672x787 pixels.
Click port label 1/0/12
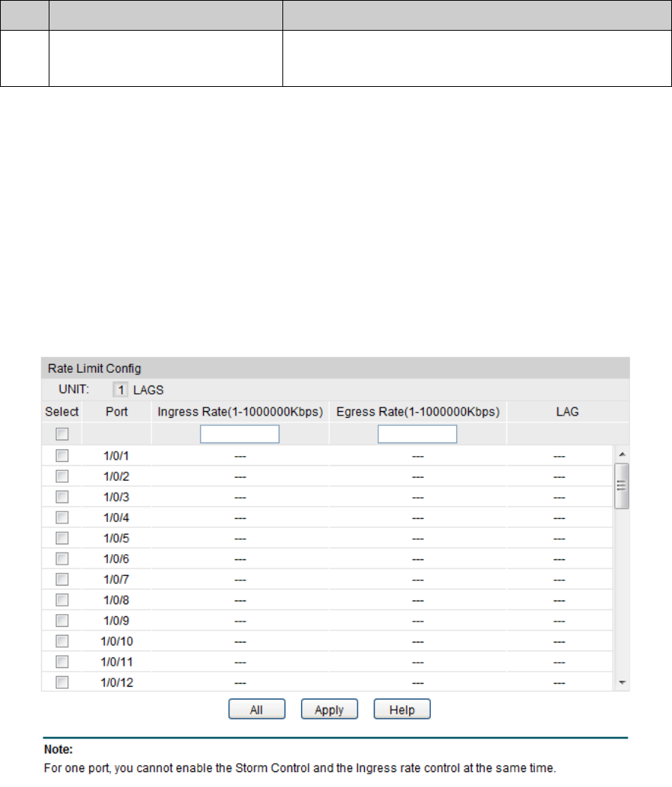117,682
